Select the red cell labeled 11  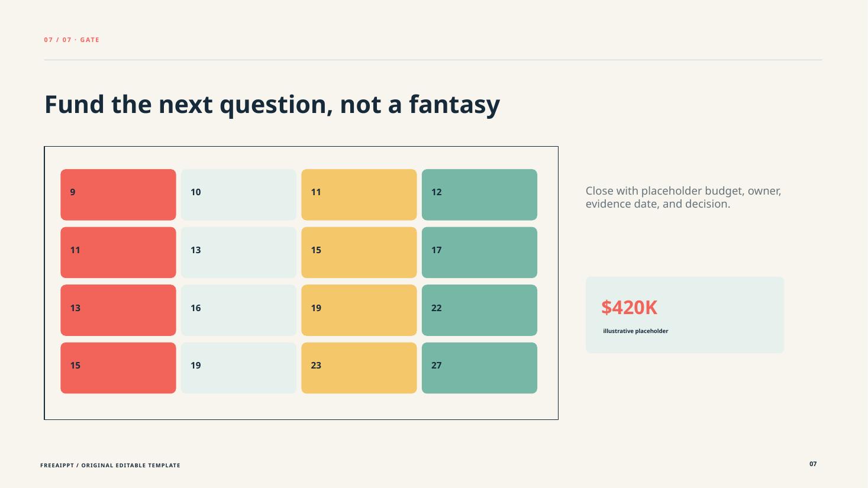click(x=118, y=253)
